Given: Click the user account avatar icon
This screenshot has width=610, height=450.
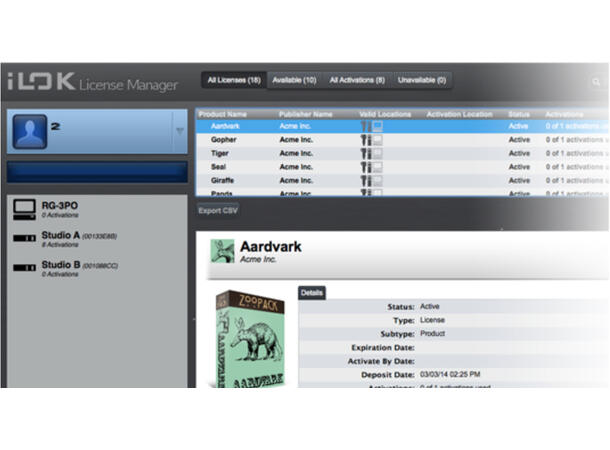Looking at the screenshot, I should click(30, 131).
